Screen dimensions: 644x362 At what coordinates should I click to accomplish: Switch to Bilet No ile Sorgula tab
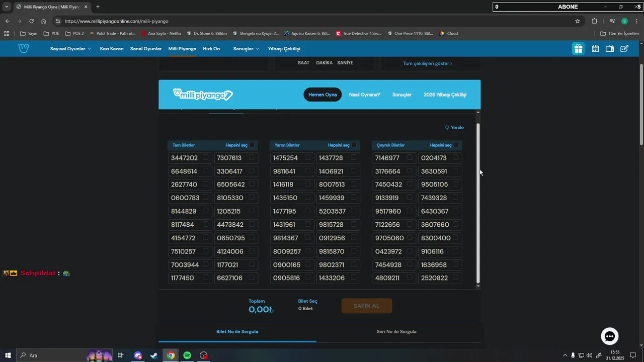237,332
